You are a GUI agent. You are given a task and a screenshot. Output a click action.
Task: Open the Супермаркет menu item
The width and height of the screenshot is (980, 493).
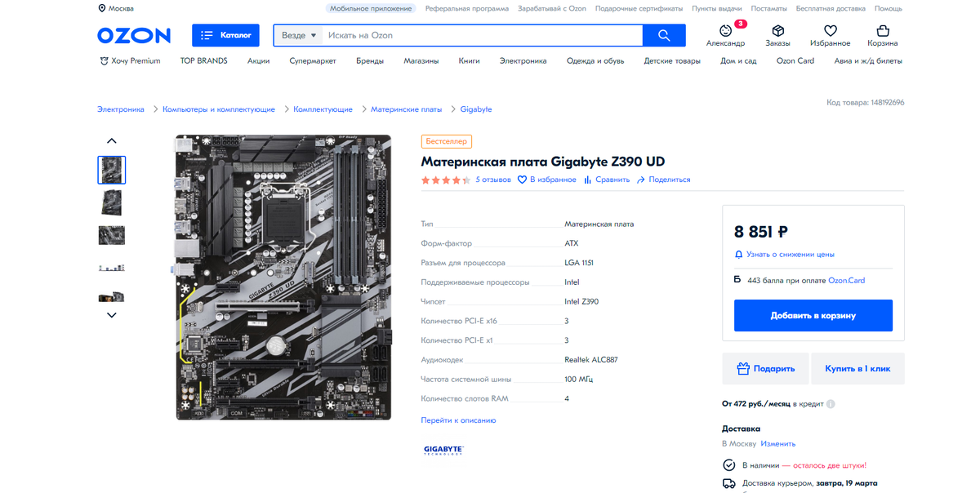[313, 61]
